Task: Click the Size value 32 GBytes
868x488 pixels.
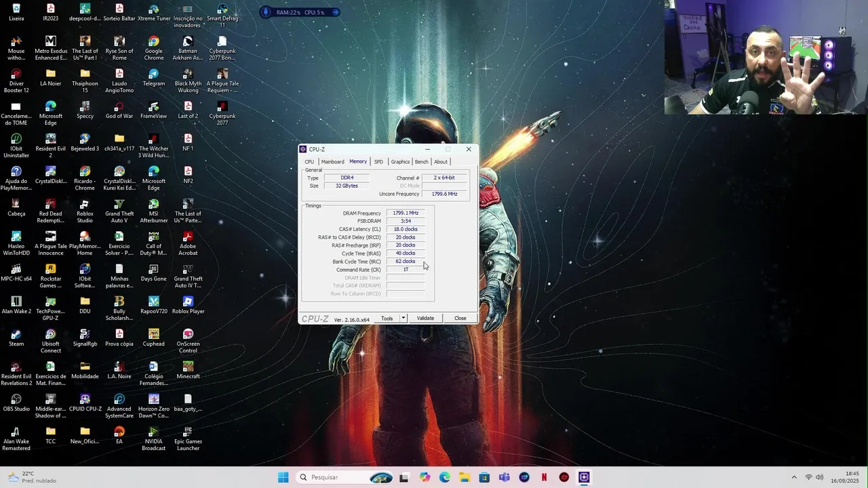Action: [347, 186]
